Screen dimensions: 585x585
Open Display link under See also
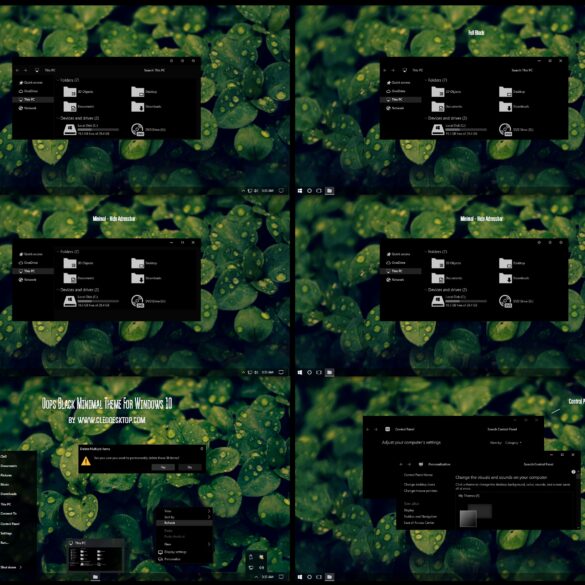click(409, 510)
